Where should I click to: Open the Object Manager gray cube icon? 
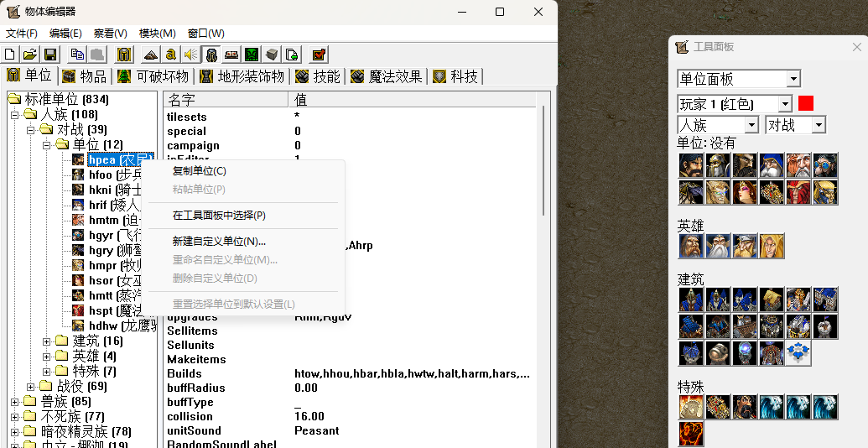271,55
